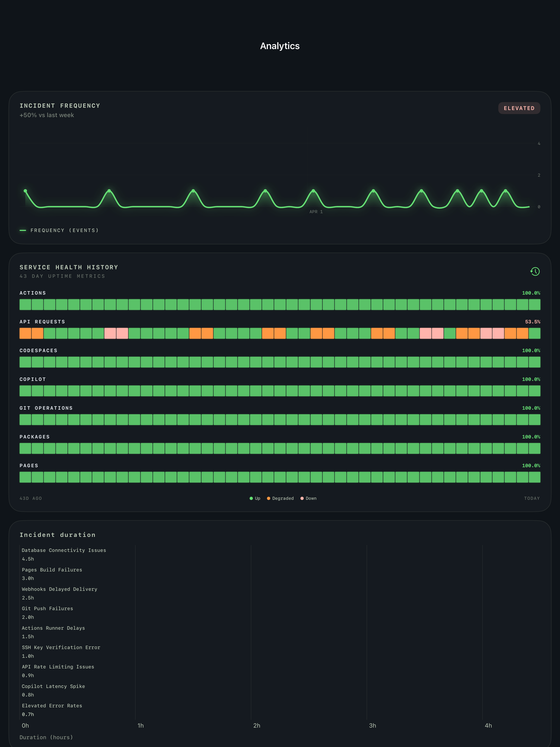Click the GIT OPERATIONS service label

pos(46,408)
